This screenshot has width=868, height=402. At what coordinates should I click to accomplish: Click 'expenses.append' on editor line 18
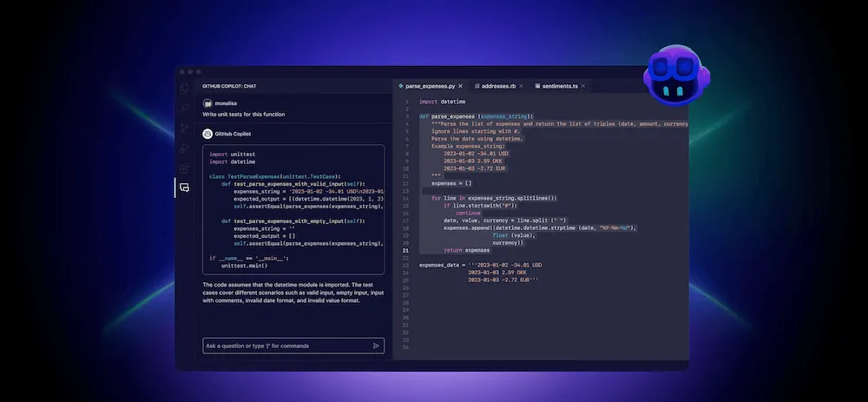click(466, 228)
